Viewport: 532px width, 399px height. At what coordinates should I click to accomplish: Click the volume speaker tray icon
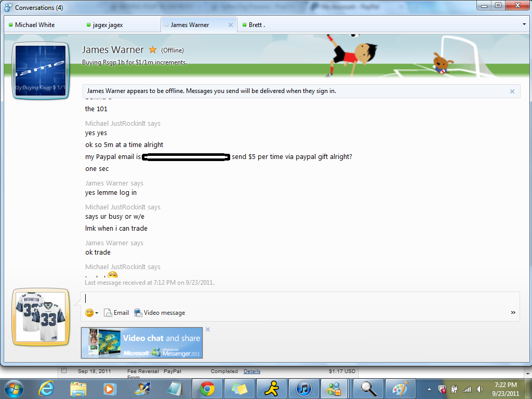click(x=480, y=389)
